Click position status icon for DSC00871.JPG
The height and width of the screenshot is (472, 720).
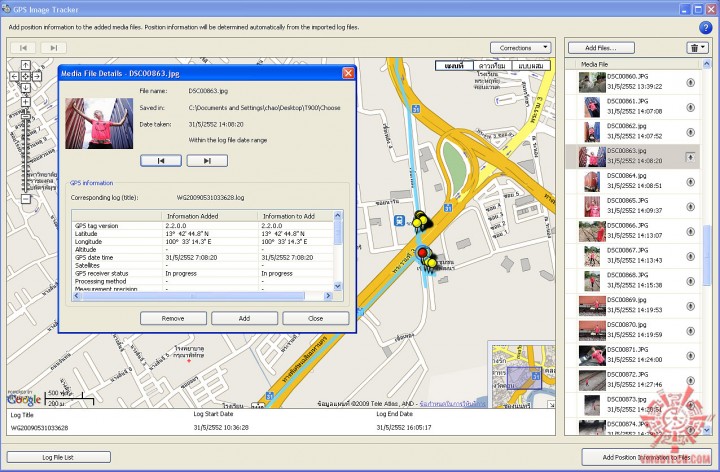(690, 356)
